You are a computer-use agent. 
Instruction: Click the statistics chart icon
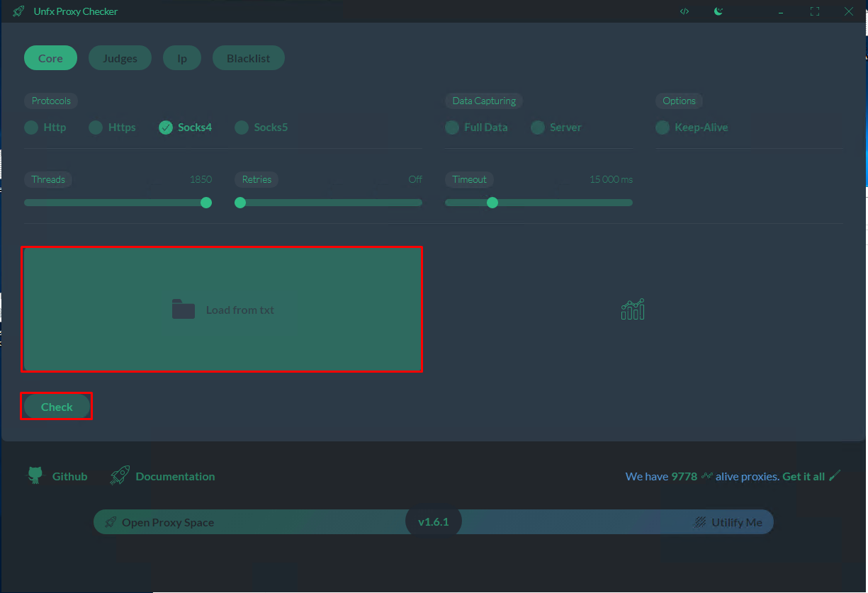(x=632, y=309)
